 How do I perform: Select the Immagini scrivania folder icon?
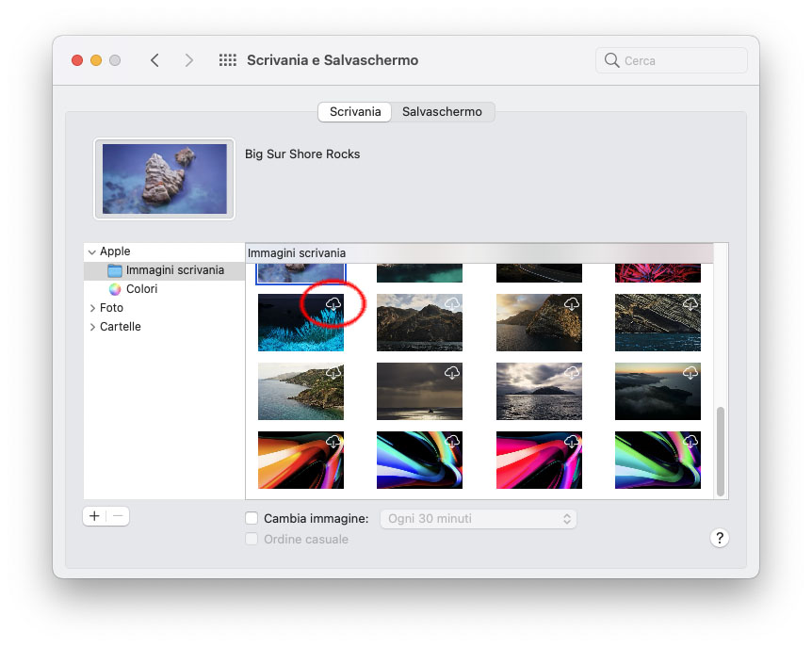(x=116, y=270)
